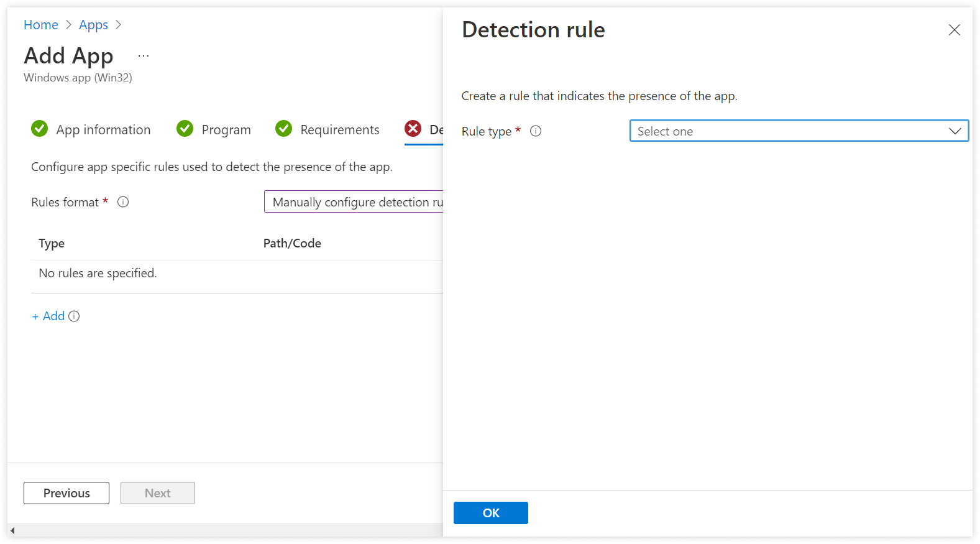The height and width of the screenshot is (544, 980).
Task: Open more options ellipsis beside Add App
Action: [144, 56]
